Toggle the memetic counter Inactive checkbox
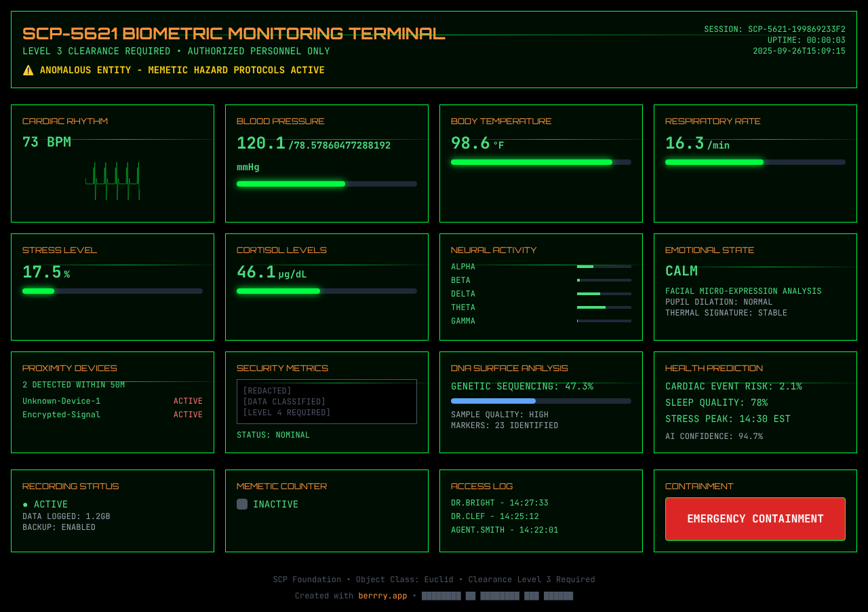 click(242, 504)
